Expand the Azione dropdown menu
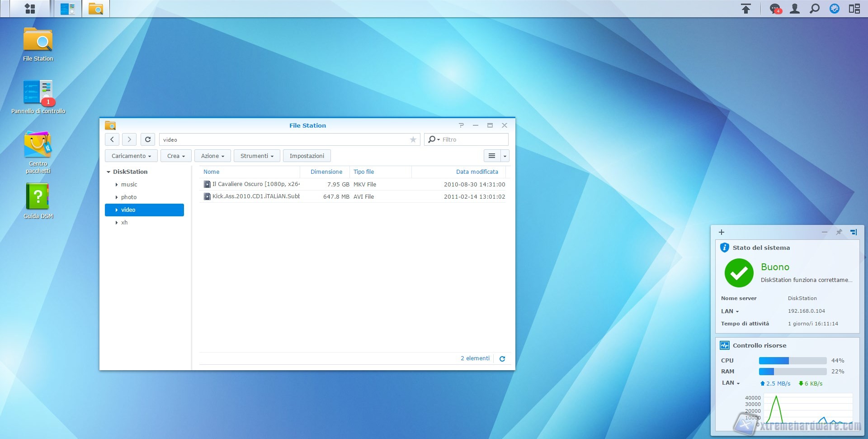Screen dimensions: 868x439 (x=212, y=156)
